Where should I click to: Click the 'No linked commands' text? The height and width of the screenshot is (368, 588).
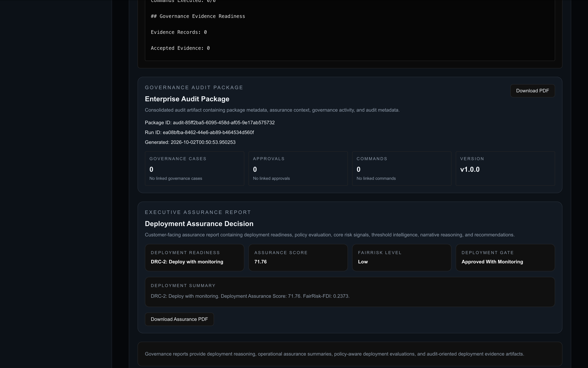click(376, 178)
